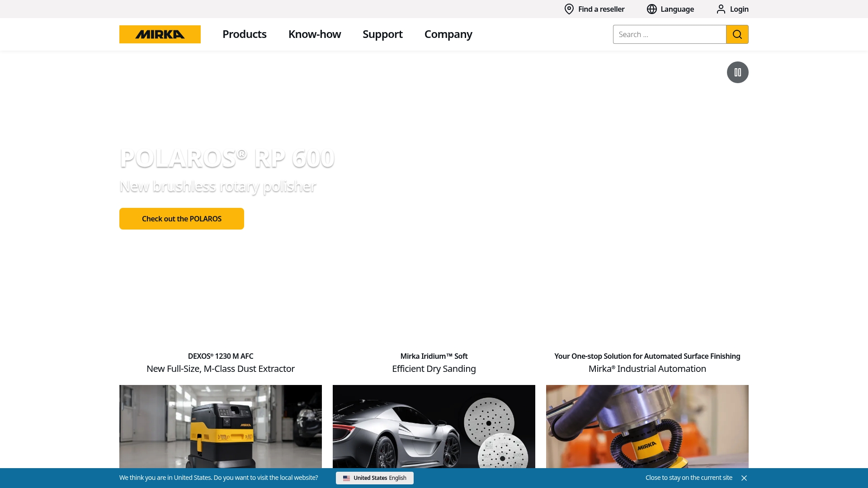Click Close to stay on the current site

pos(689,477)
